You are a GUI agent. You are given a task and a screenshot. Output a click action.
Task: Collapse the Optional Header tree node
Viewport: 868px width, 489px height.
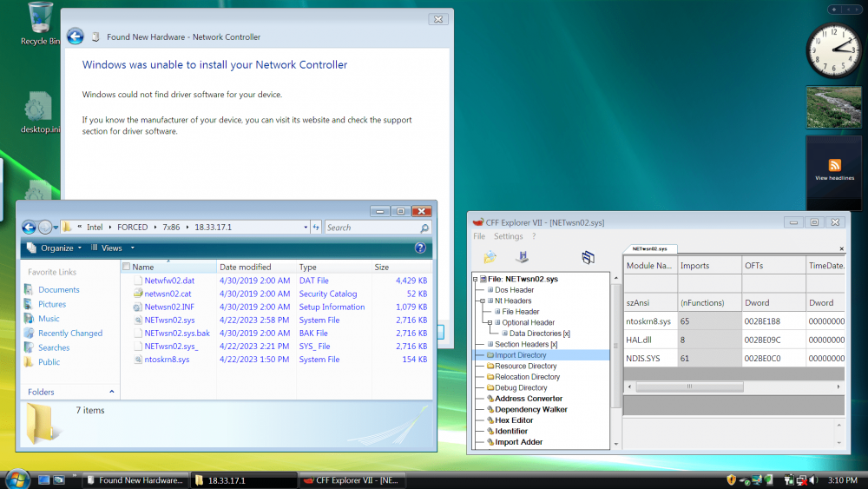[490, 322]
